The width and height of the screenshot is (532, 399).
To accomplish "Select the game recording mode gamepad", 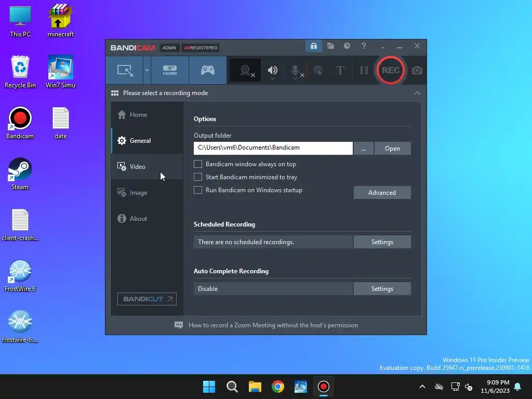I will tap(208, 70).
